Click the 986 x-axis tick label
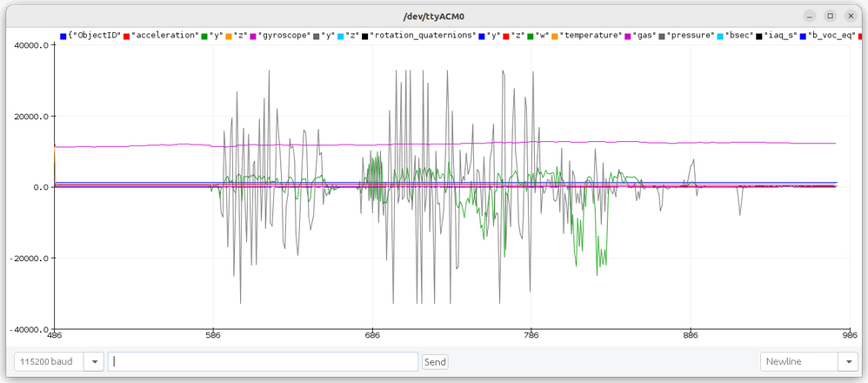The width and height of the screenshot is (868, 383). 850,335
